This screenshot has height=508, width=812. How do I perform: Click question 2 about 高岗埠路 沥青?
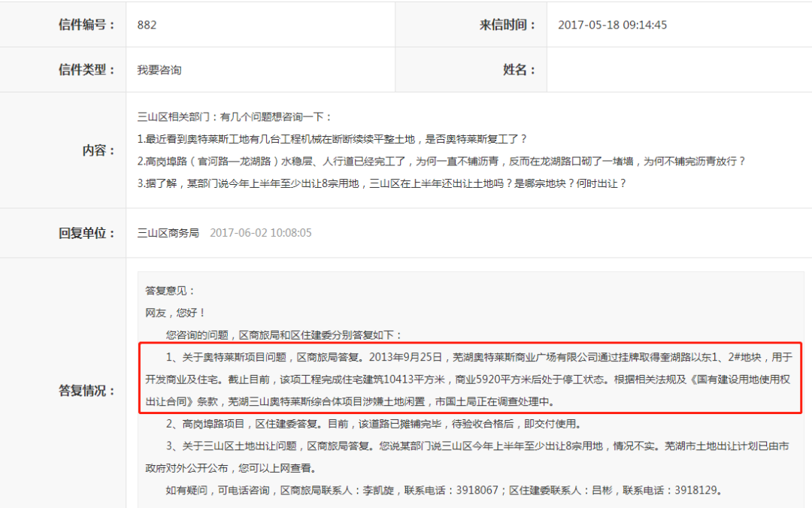pyautogui.click(x=441, y=162)
